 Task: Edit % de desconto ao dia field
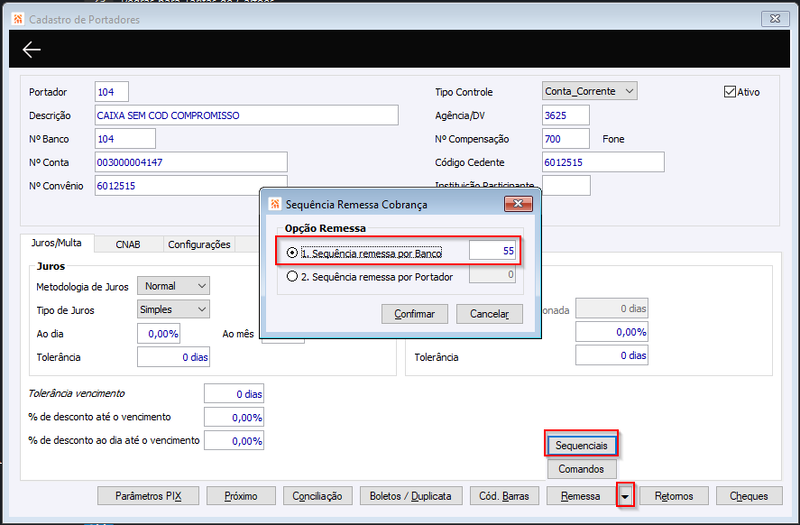tap(234, 441)
